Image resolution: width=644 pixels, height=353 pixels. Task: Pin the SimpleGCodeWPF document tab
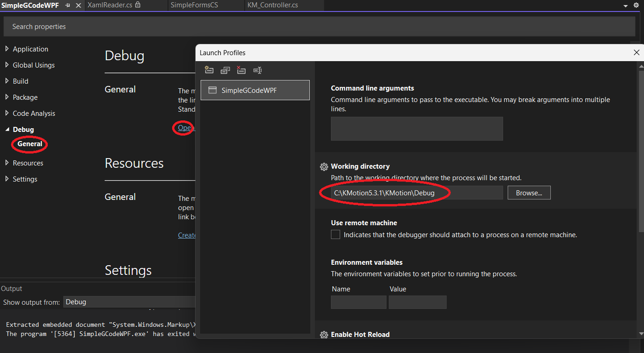[x=68, y=6]
